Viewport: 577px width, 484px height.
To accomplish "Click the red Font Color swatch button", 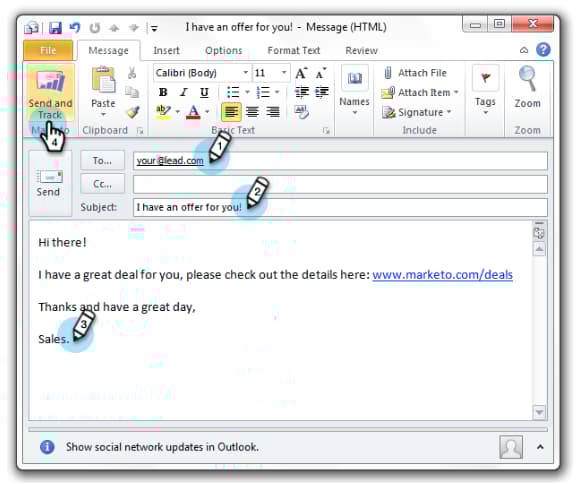I will [193, 112].
